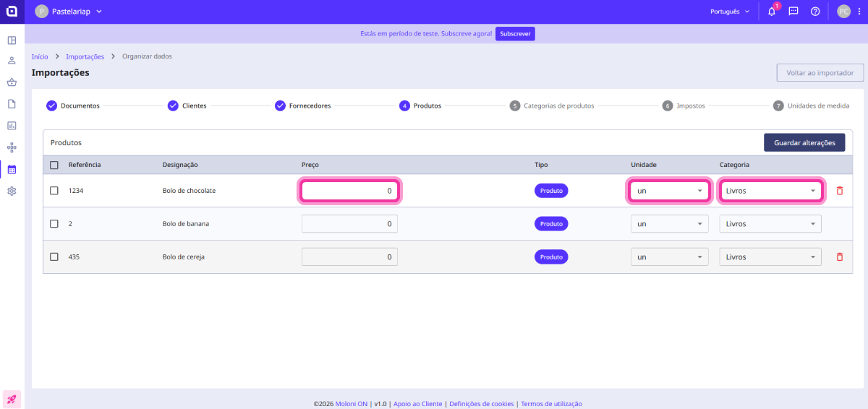
Task: Open Unidade dropdown for Bolo de chocolate
Action: 669,191
